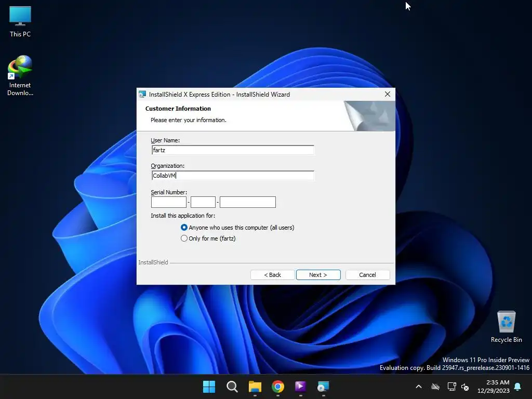The width and height of the screenshot is (532, 399).
Task: Open File Explorer from the taskbar
Action: pos(255,387)
